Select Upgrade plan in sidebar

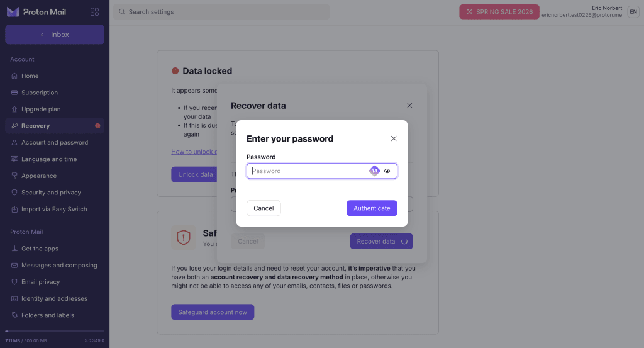(41, 109)
